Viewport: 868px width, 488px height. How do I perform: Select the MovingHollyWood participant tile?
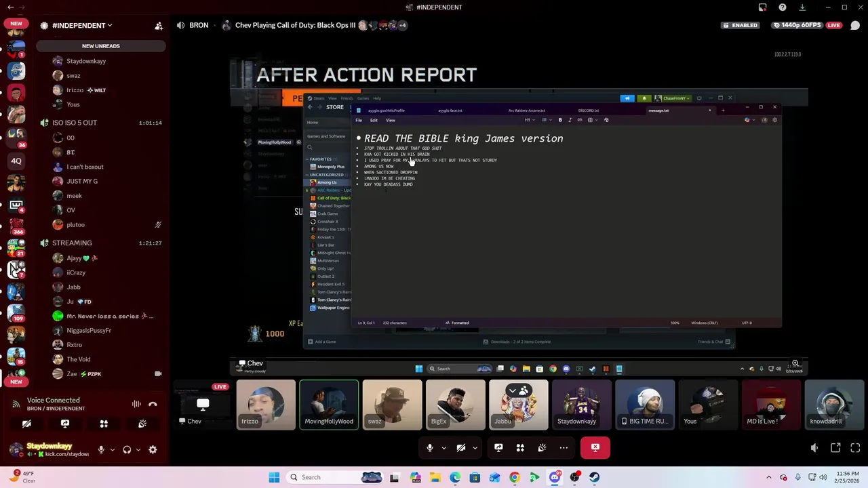329,405
